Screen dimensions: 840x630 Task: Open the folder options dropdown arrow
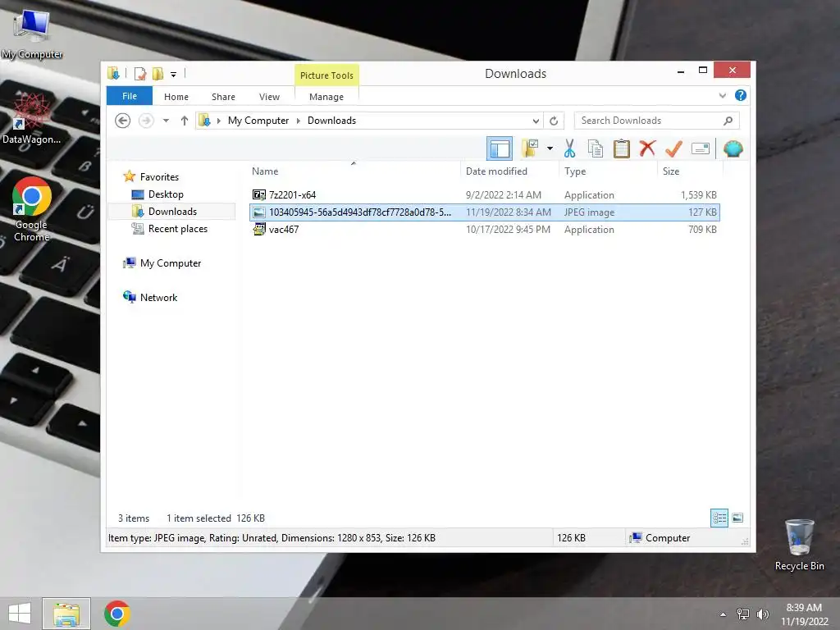(x=550, y=148)
